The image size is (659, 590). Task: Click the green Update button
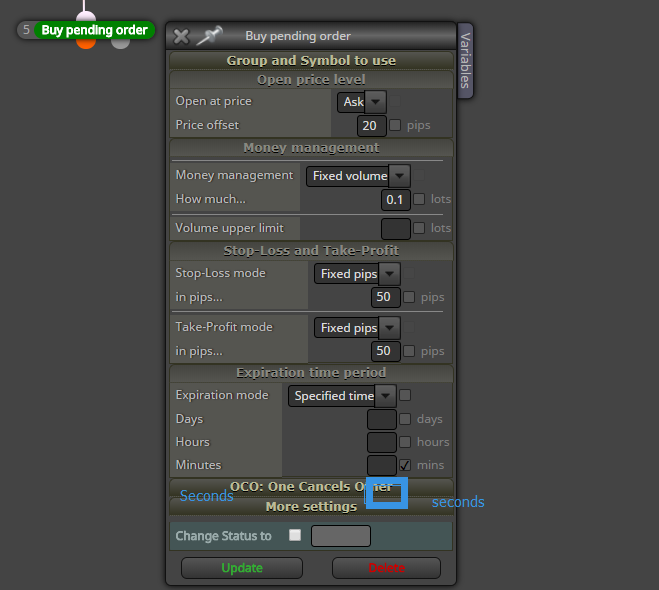coord(242,568)
